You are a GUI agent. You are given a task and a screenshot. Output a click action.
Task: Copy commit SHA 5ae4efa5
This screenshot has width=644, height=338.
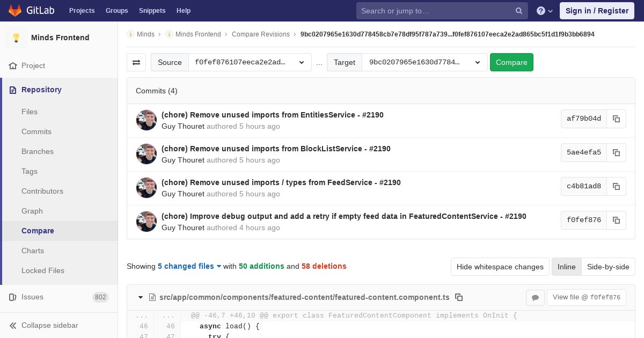click(616, 152)
